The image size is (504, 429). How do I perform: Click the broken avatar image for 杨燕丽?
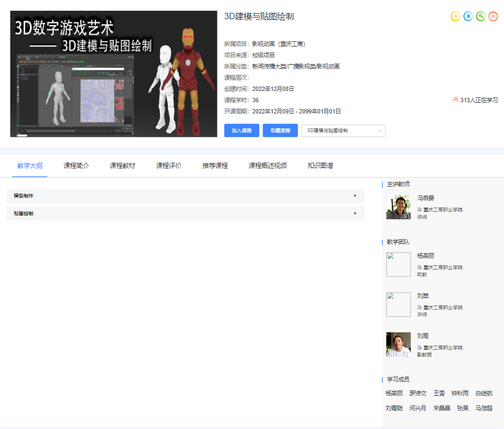tap(398, 264)
